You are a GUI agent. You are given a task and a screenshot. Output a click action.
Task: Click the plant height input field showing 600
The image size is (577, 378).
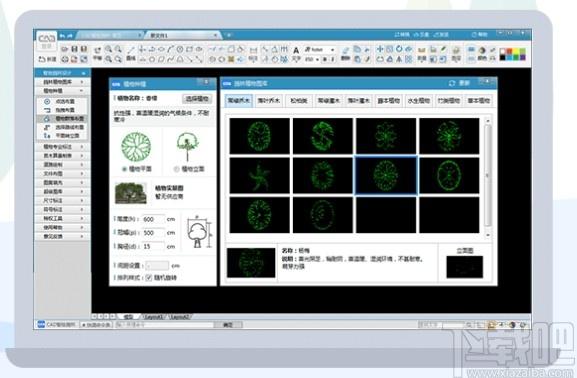point(153,219)
